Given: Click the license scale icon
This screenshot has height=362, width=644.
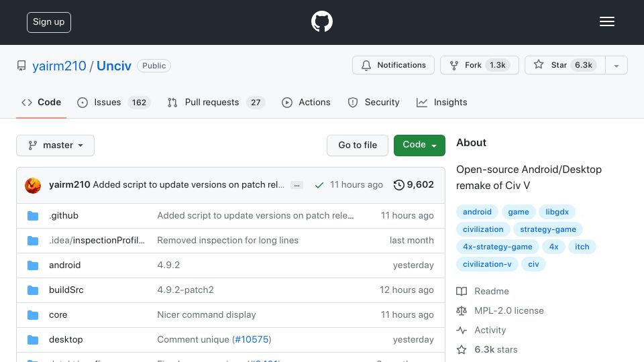Looking at the screenshot, I should coord(462,310).
